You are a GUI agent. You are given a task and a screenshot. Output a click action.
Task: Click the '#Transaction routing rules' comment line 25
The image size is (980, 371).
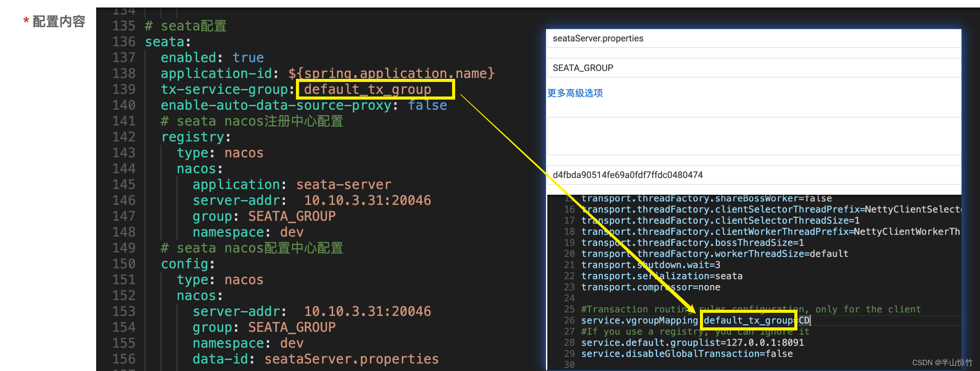tap(751, 309)
